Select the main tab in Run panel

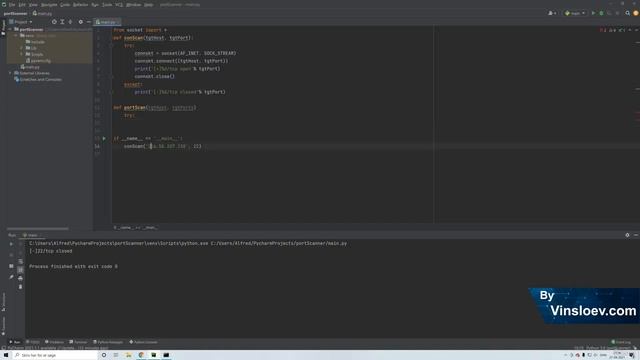[x=32, y=235]
